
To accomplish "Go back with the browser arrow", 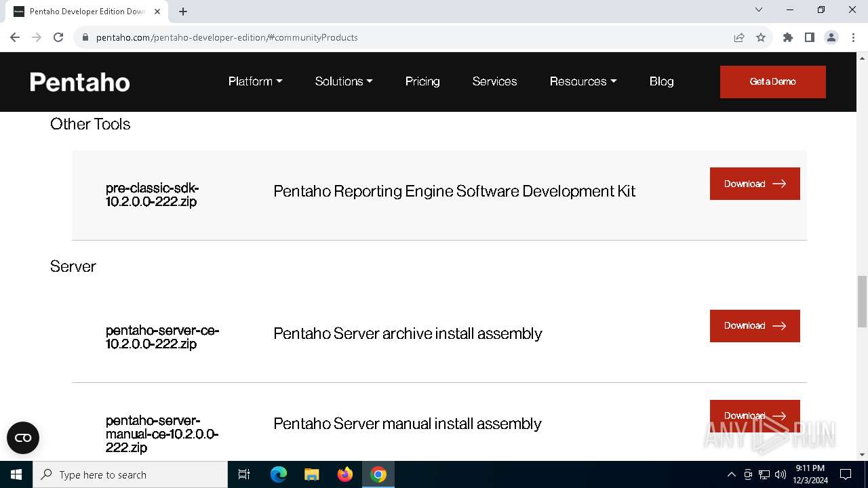I will click(x=15, y=37).
